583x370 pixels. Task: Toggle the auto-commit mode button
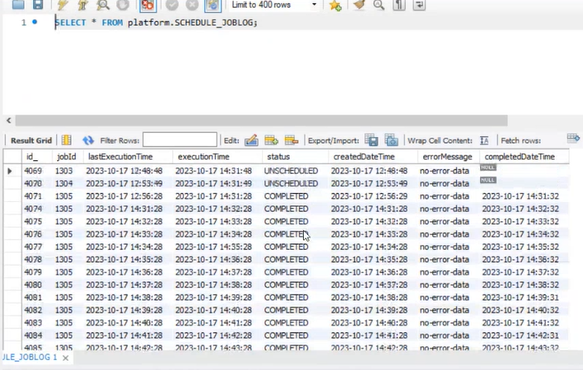213,4
